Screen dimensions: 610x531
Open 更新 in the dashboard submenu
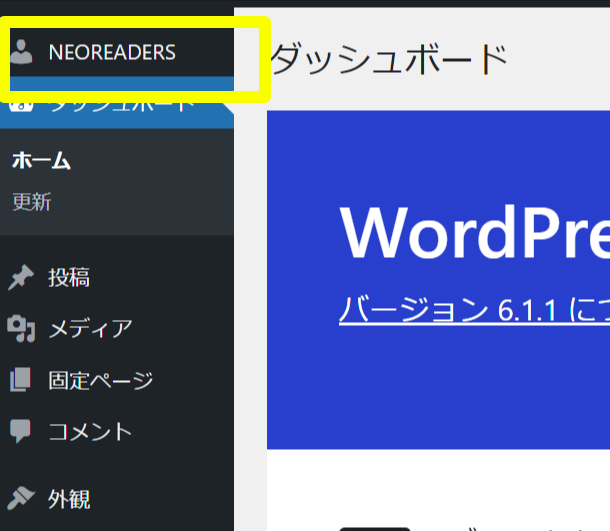pyautogui.click(x=32, y=202)
